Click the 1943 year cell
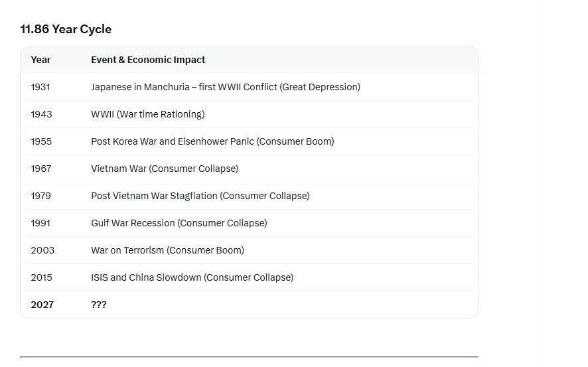 click(41, 114)
